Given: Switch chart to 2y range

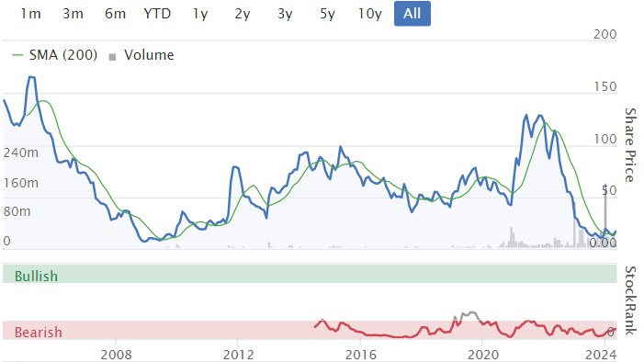Looking at the screenshot, I should click(x=243, y=14).
